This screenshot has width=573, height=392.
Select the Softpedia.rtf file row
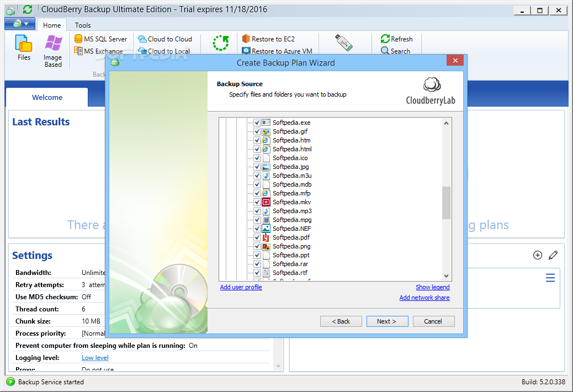coord(290,273)
